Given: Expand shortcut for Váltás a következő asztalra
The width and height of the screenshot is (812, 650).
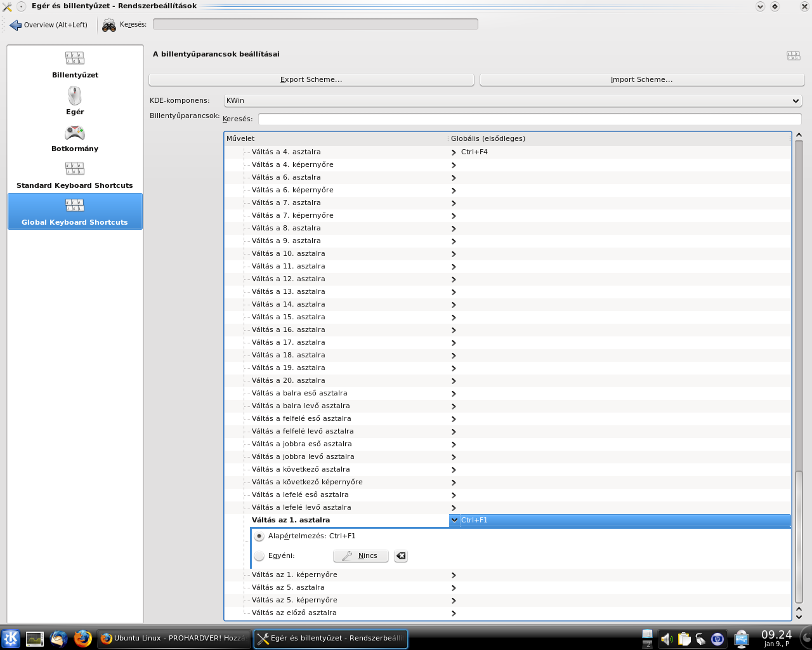Looking at the screenshot, I should (x=454, y=470).
